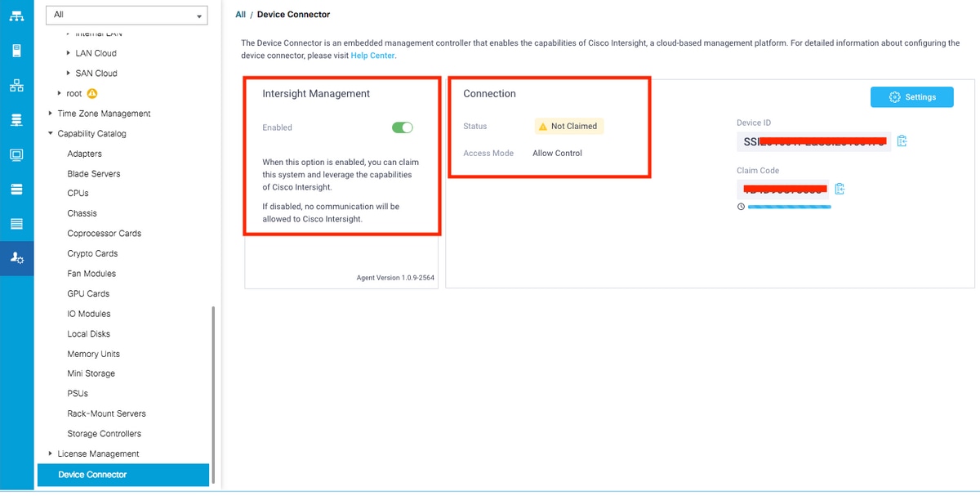The image size is (980, 496).
Task: Select Mini Storage in the tree
Action: 91,373
